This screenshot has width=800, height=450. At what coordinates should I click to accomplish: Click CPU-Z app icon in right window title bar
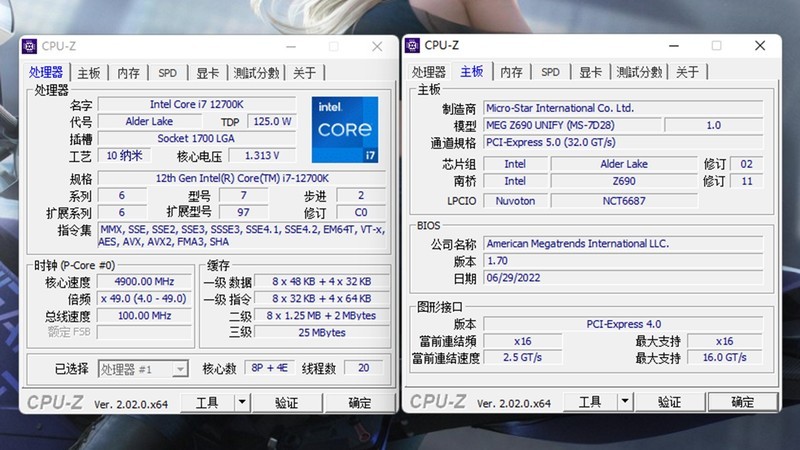[x=412, y=45]
